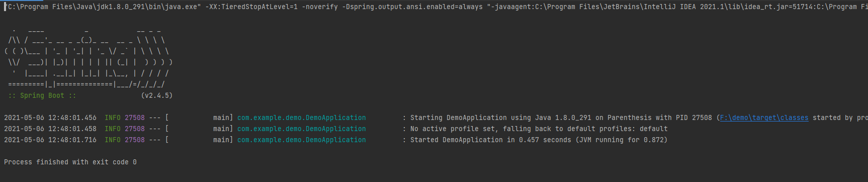Click the "Started DemoApplication in 0.457 seconds" message
The image size is (868, 182).
[x=491, y=140]
